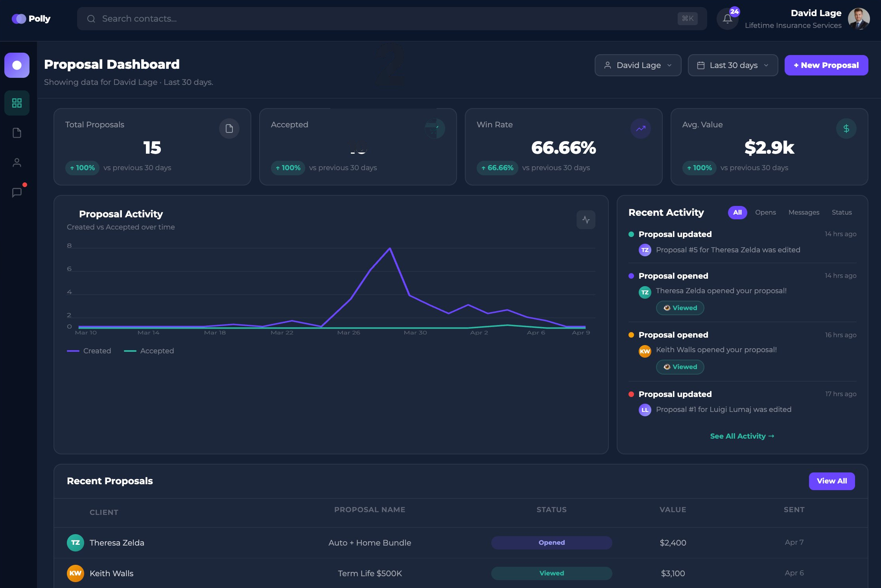Viewport: 881px width, 588px height.
Task: Open the contacts person icon in sidebar
Action: click(17, 163)
